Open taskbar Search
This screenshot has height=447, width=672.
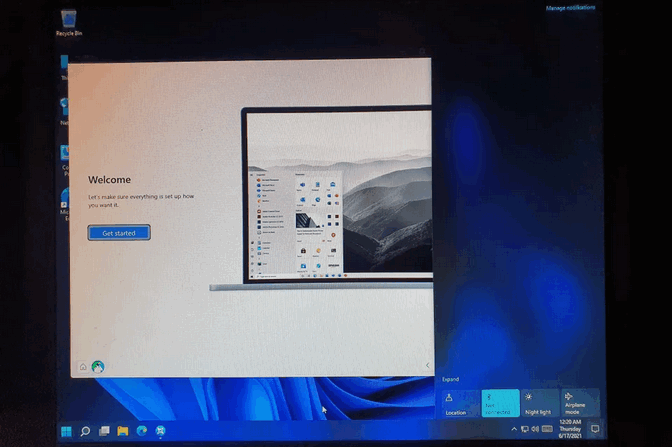pos(85,431)
